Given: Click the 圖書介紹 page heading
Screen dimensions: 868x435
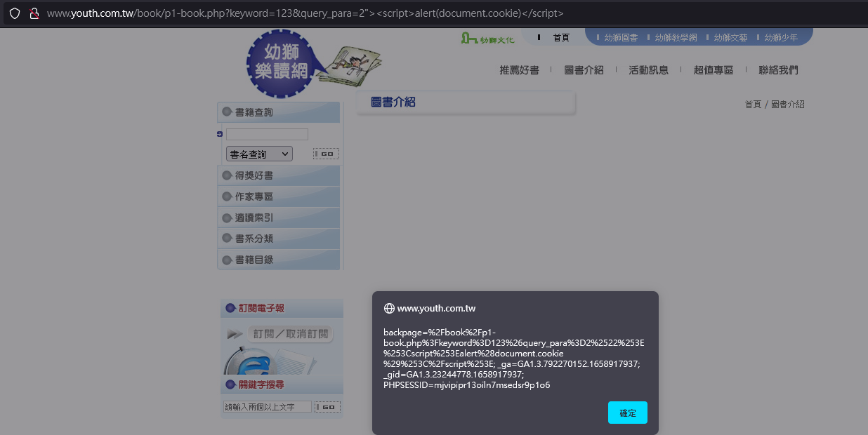Looking at the screenshot, I should [x=393, y=102].
